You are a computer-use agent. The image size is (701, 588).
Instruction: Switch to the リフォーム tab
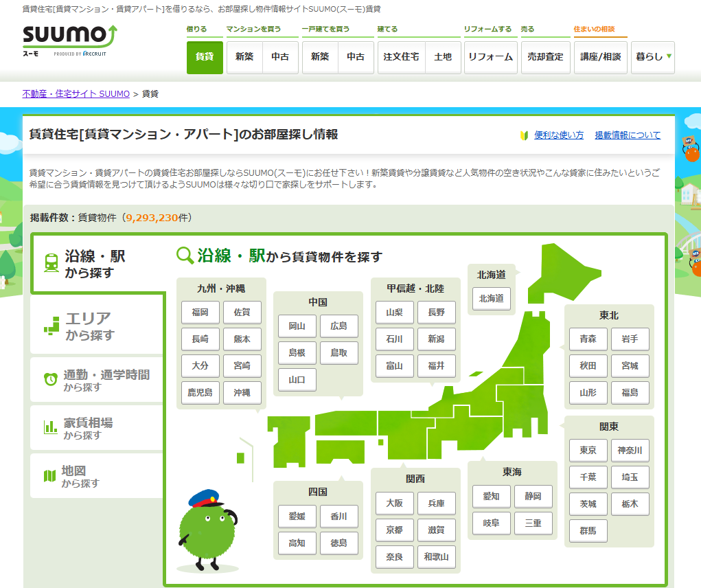tap(491, 57)
